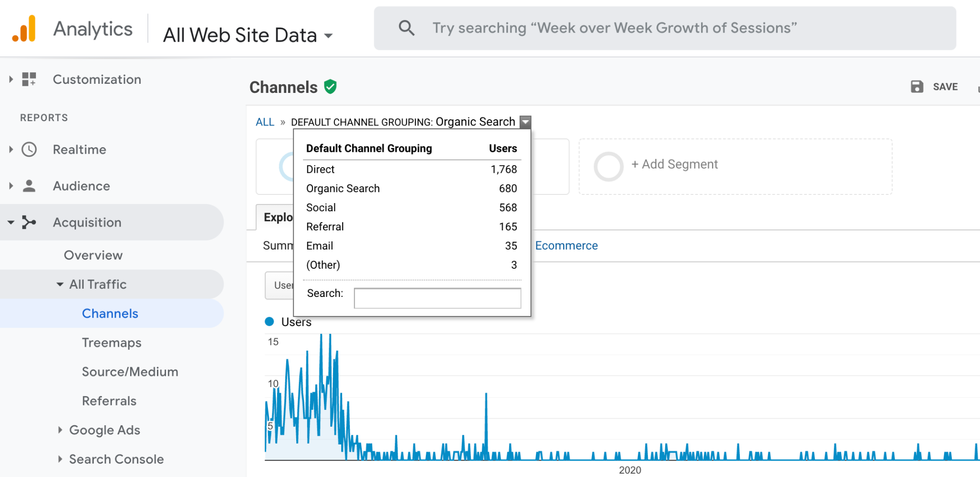Image resolution: width=980 pixels, height=477 pixels.
Task: Click the Realtime clock icon
Action: click(29, 149)
